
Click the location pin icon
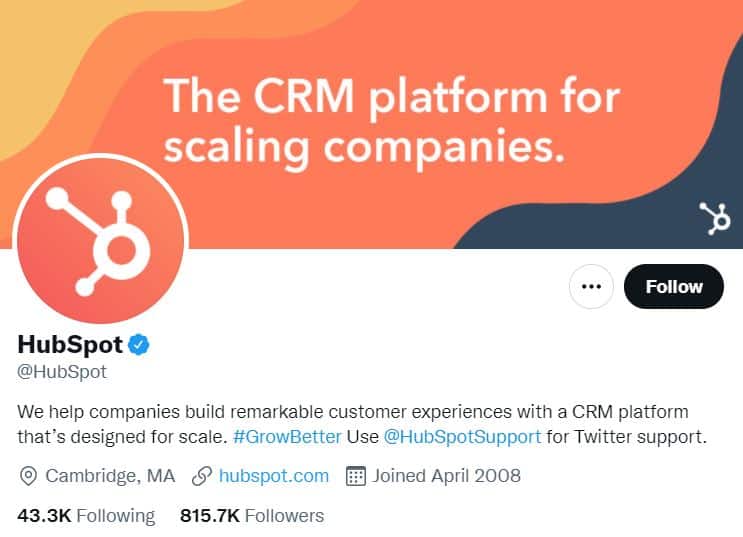tap(28, 476)
